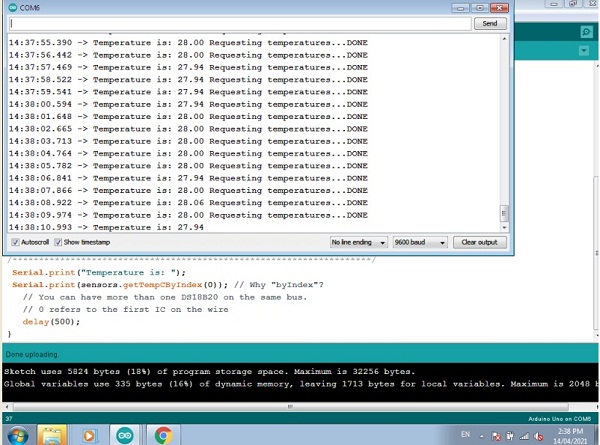Screen dimensions: 600x445
Task: Open the Arduino tab dropdown arrow
Action: 584,51
